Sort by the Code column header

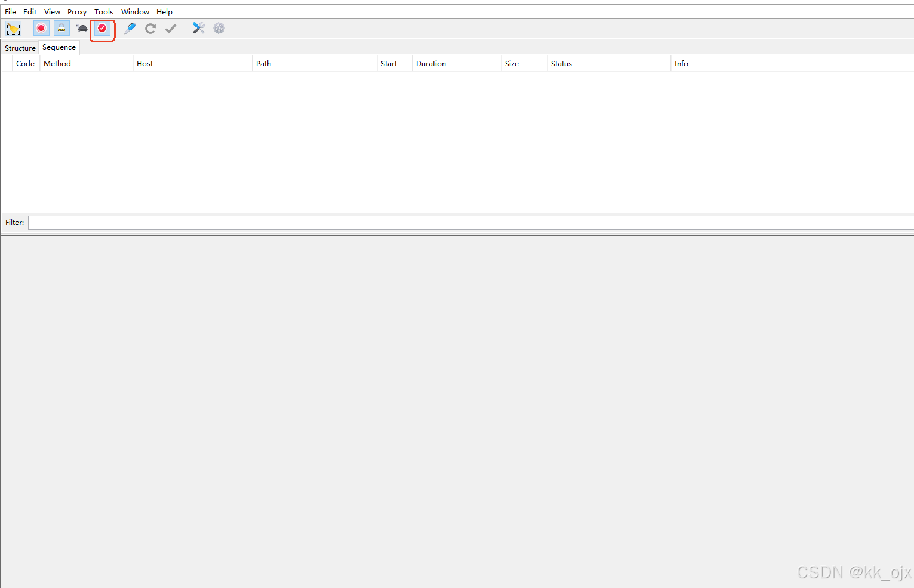coord(26,63)
